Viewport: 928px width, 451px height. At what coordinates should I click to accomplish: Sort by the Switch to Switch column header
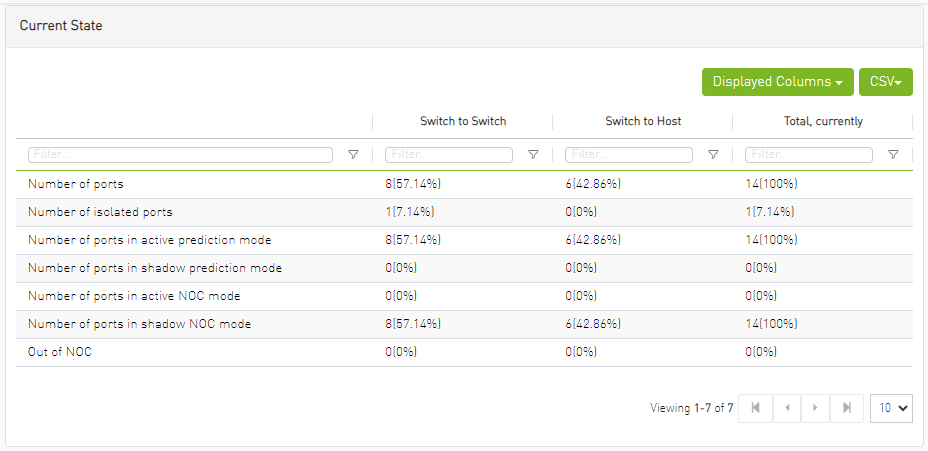coord(462,121)
